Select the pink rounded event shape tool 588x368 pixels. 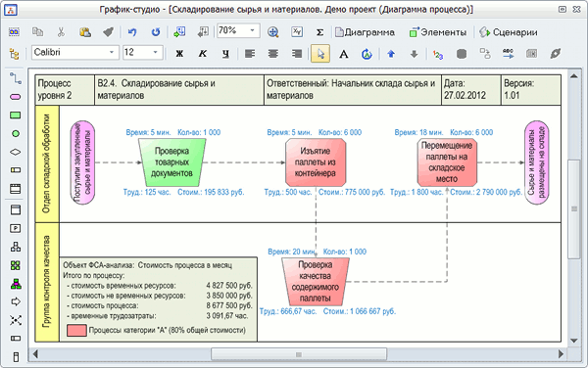tap(16, 97)
